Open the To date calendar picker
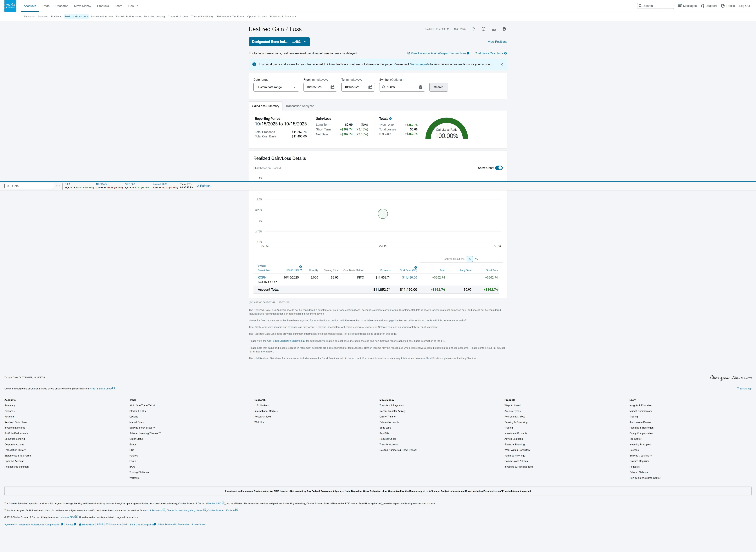The image size is (756, 552). tap(370, 87)
